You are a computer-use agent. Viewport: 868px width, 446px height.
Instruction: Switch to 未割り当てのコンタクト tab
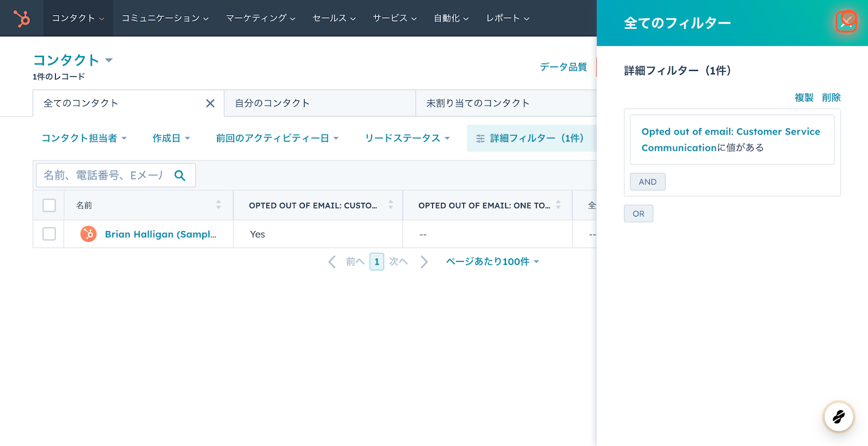point(506,103)
